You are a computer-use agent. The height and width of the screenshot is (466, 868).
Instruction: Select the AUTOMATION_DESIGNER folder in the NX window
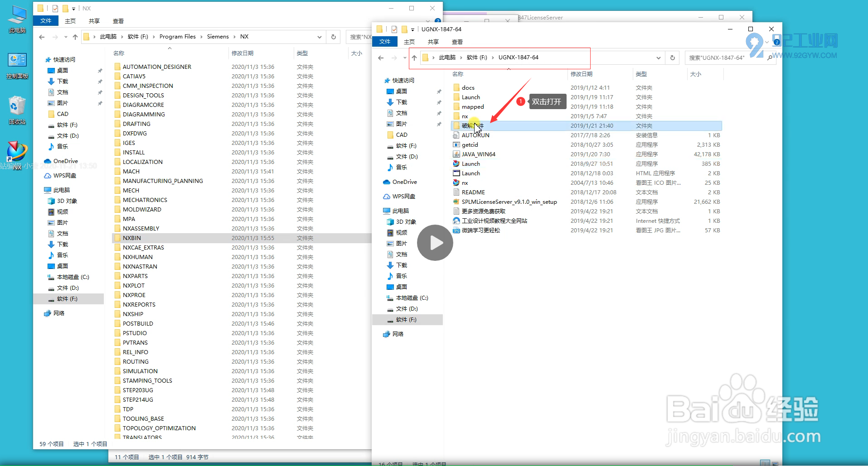click(157, 67)
